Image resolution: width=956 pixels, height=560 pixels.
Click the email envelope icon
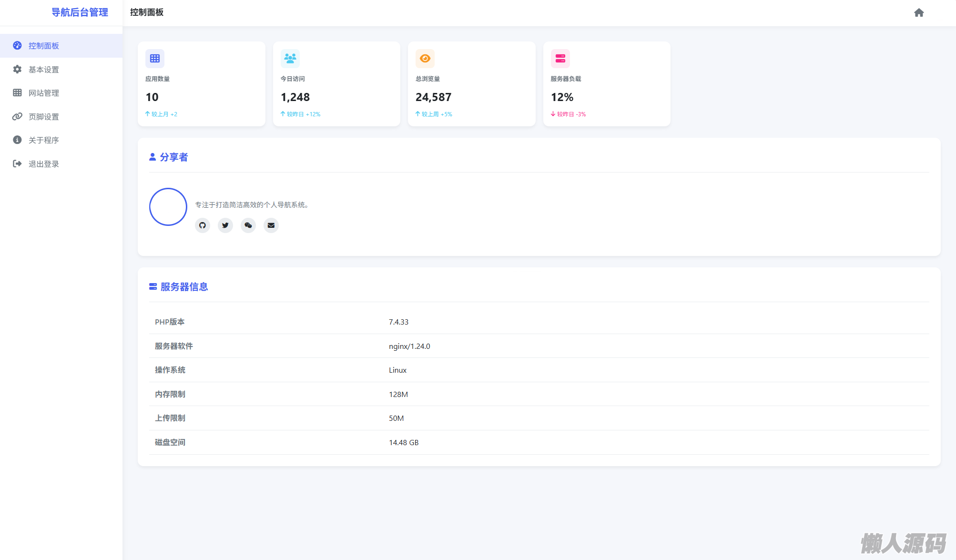click(271, 225)
